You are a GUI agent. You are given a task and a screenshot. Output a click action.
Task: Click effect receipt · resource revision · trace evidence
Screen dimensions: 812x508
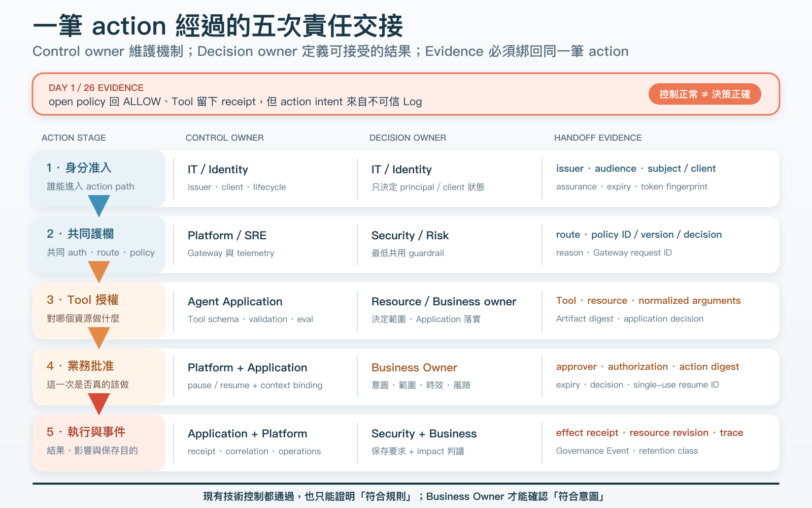(x=650, y=433)
